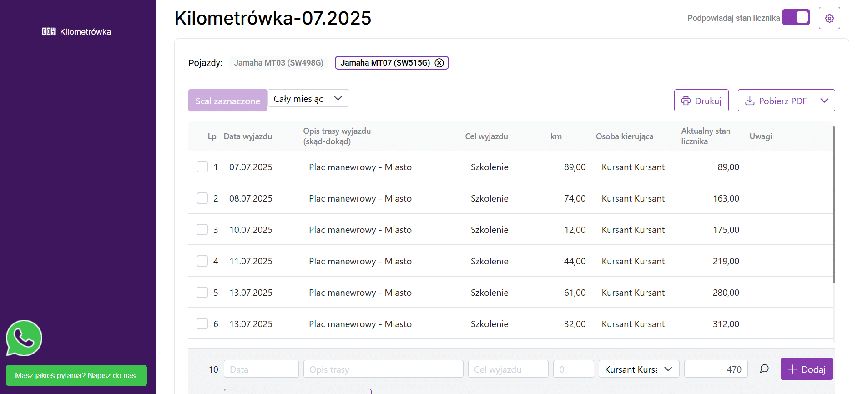Image resolution: width=868 pixels, height=394 pixels.
Task: Click the comment bubble icon in new row
Action: coord(764,369)
